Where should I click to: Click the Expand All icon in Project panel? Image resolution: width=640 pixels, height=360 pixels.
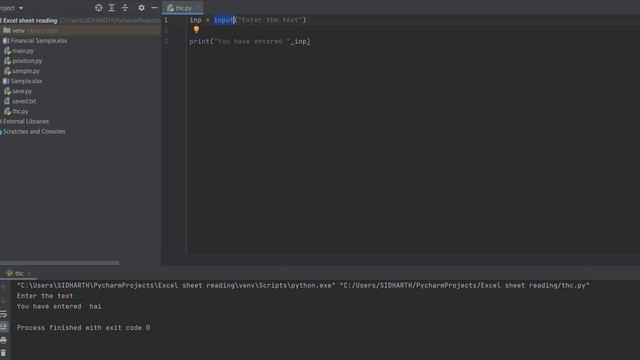point(111,8)
